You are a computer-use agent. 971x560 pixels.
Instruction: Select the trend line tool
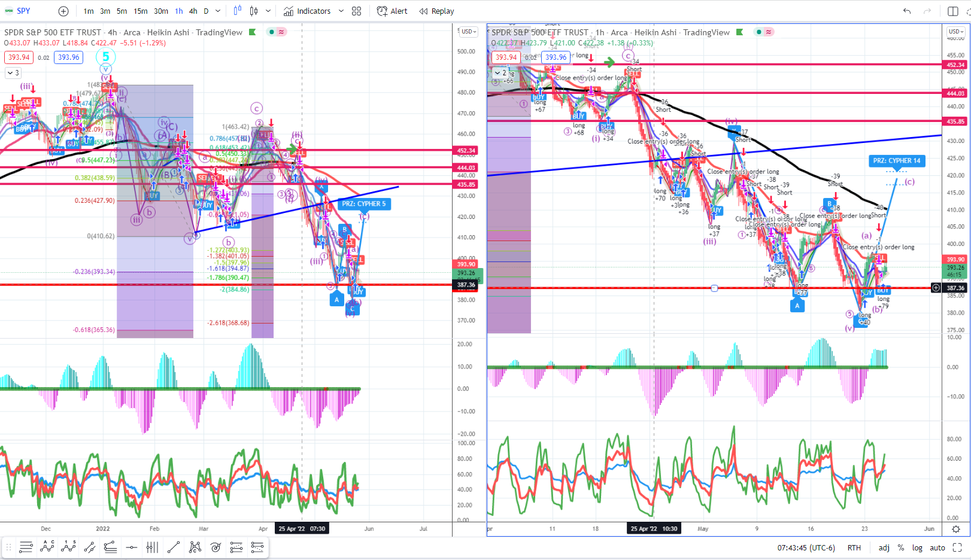coord(174,547)
